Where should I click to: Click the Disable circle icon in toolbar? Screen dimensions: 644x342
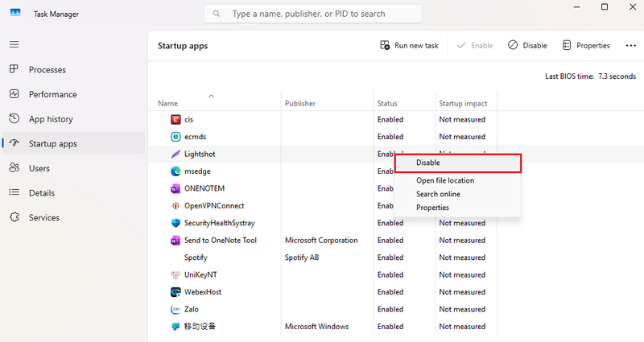coord(513,45)
